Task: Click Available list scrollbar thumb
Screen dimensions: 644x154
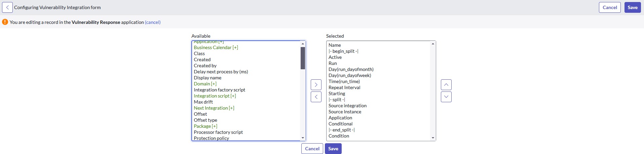Action: [303, 58]
